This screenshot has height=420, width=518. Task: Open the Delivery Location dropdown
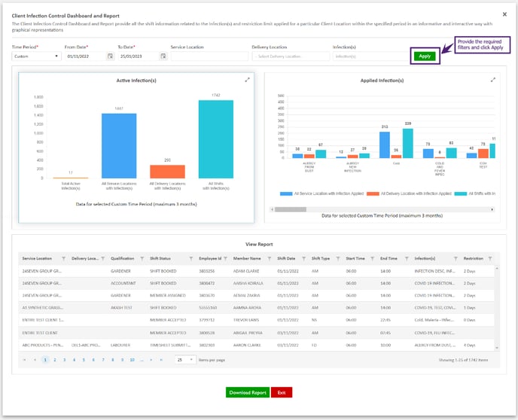(287, 56)
